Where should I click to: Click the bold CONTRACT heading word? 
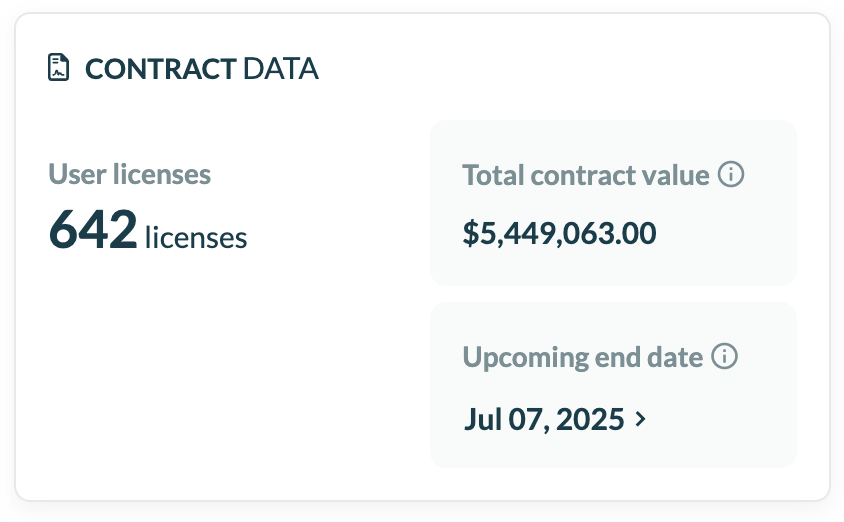tap(160, 70)
